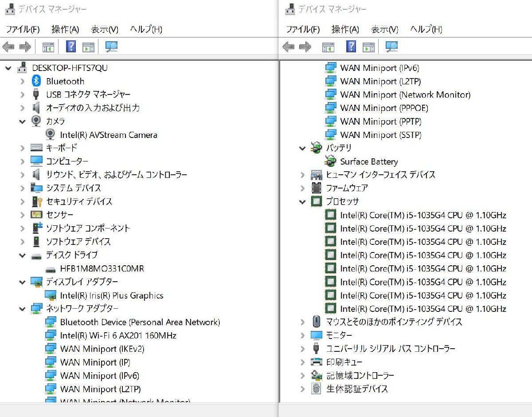The image size is (532, 417).
Task: Click the HFB1M8MO331C0MR disk drive icon
Action: pos(51,269)
